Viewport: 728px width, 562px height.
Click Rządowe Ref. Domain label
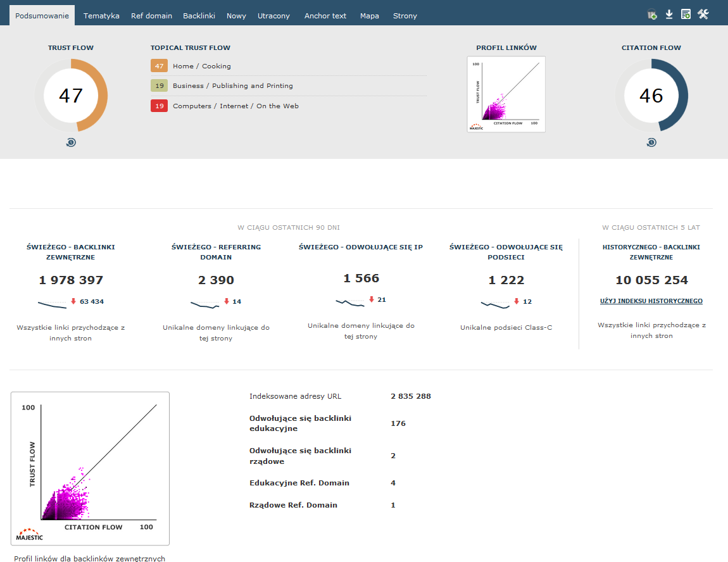[x=293, y=505]
